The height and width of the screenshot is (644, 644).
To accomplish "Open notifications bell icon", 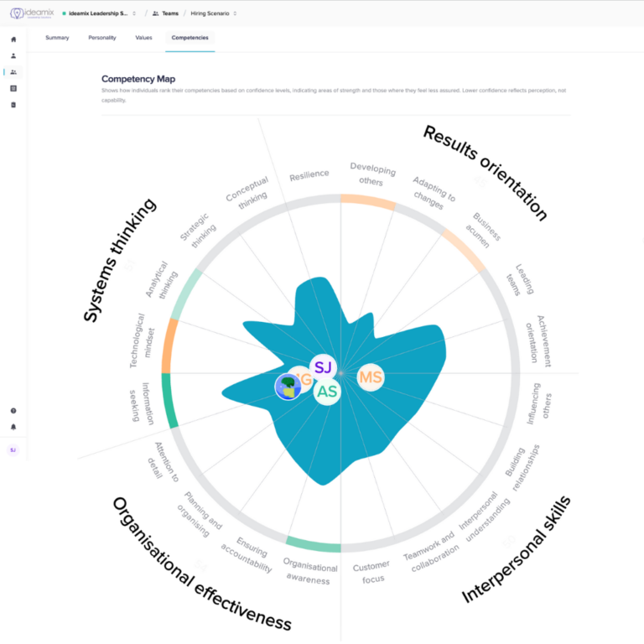I will (13, 427).
